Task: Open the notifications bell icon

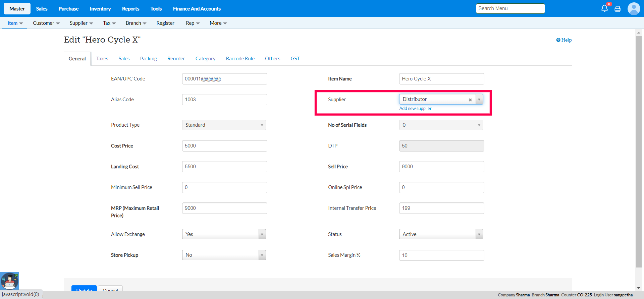Action: point(604,9)
